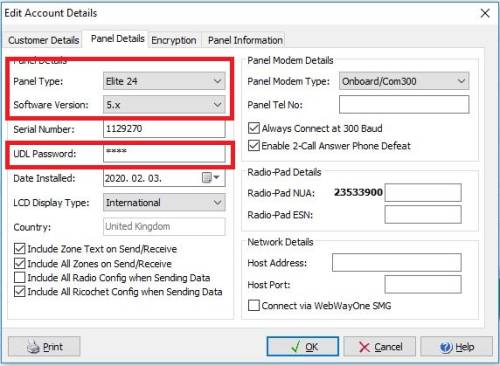The height and width of the screenshot is (366, 500).
Task: Open the LCD Display Type dropdown
Action: coord(164,202)
